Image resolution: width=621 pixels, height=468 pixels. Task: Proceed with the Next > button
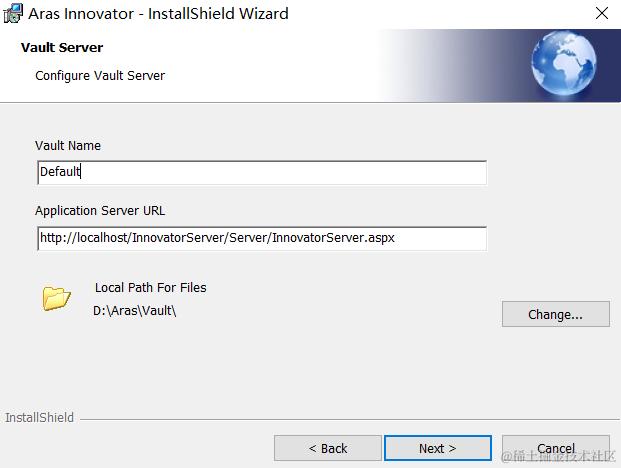[x=438, y=448]
